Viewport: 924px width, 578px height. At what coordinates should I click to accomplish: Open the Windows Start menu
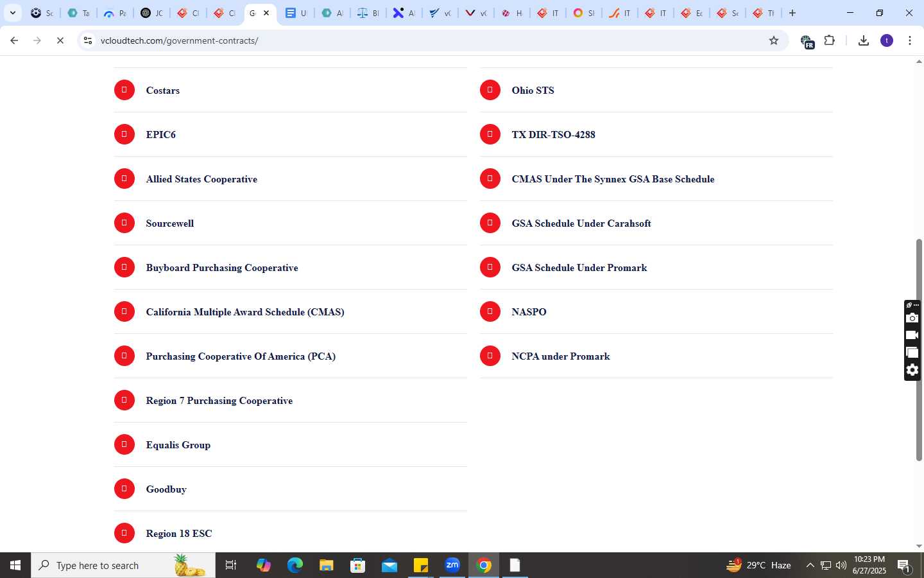click(15, 565)
